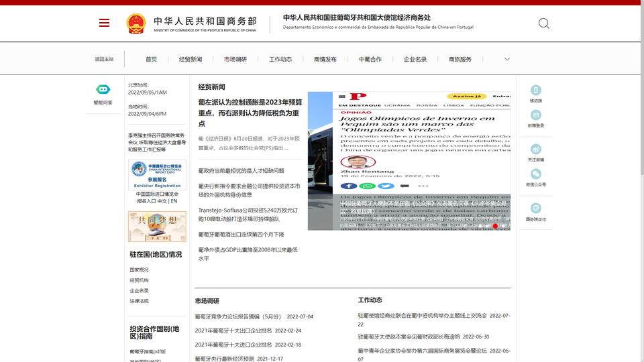
Task: Click the news carousel slide image
Action: pos(409,161)
